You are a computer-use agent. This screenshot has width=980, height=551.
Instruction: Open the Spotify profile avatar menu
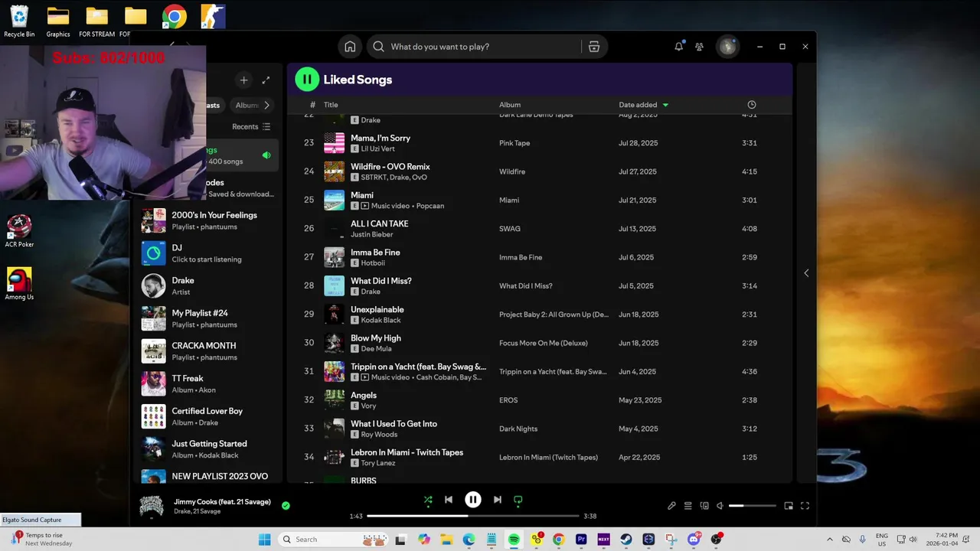[x=727, y=47]
